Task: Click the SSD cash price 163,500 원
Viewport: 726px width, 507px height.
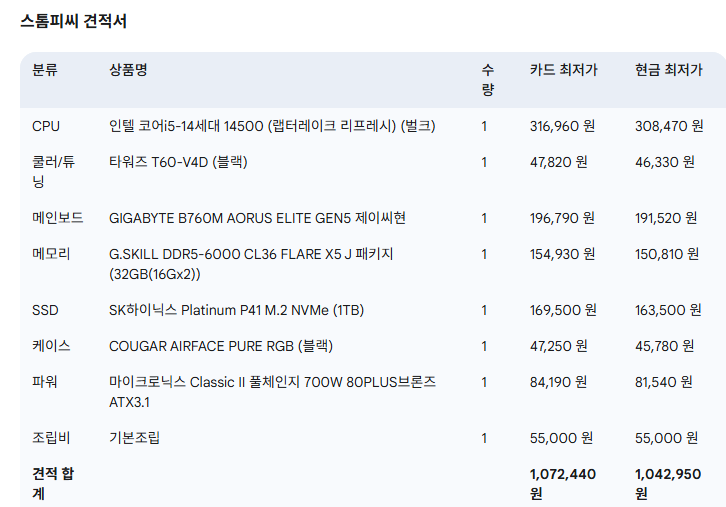Action: pyautogui.click(x=668, y=310)
